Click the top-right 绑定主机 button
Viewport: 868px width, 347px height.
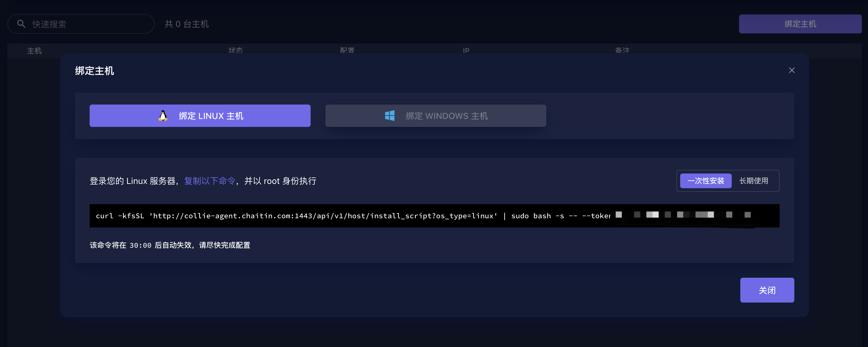[x=800, y=24]
